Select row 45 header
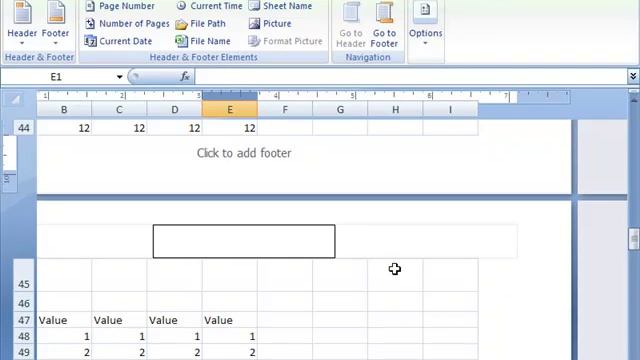 (24, 275)
